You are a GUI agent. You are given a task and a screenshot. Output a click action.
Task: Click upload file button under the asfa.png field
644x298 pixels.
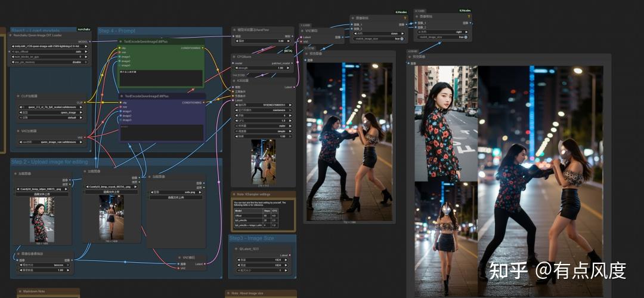pos(175,197)
